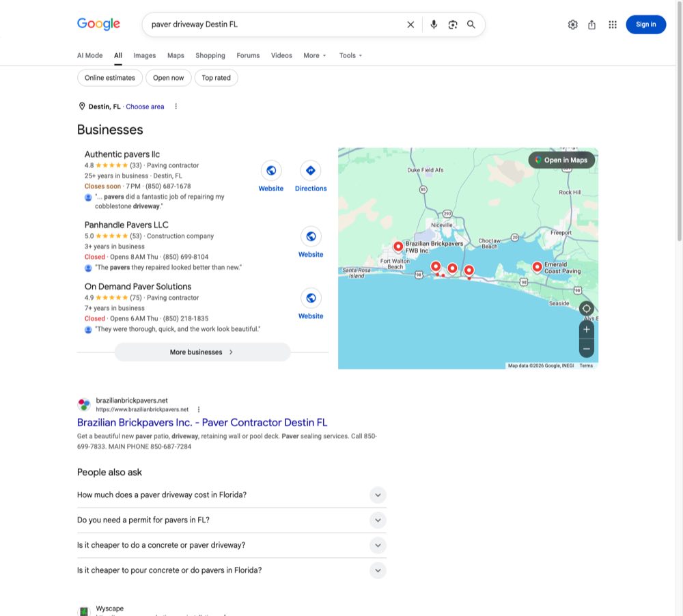Open the Tools dropdown

pos(350,56)
